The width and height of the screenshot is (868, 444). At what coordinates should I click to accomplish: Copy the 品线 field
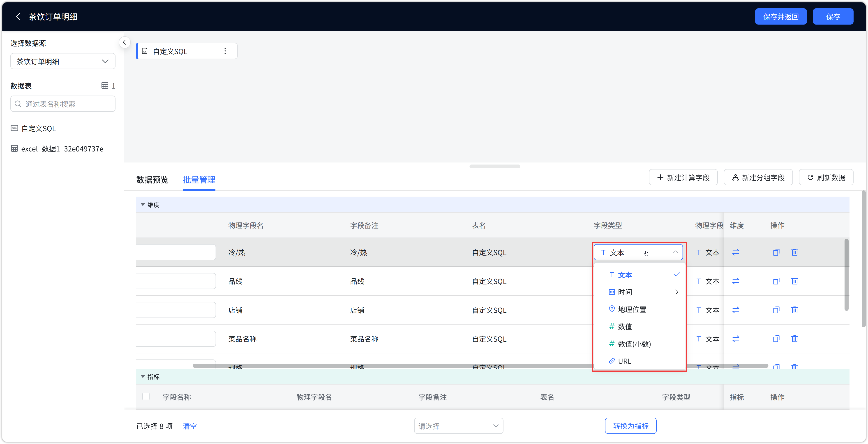pyautogui.click(x=776, y=281)
